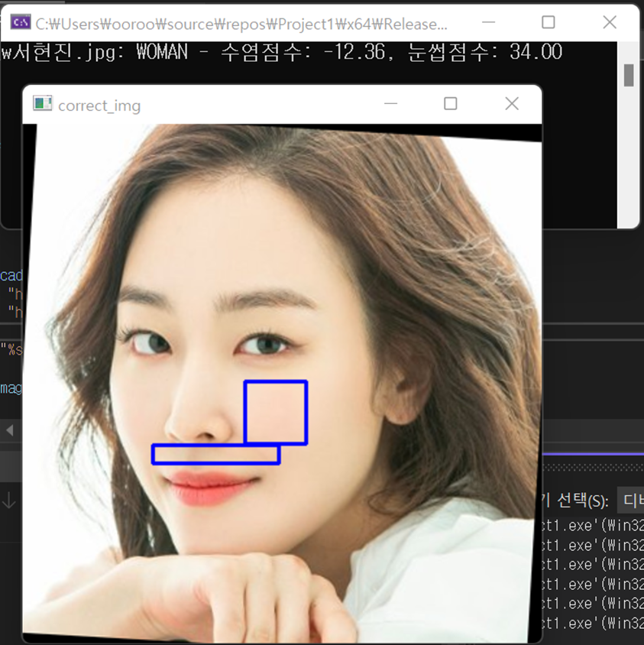The width and height of the screenshot is (644, 645).
Task: Close the correct_img image viewer window
Action: pos(511,103)
